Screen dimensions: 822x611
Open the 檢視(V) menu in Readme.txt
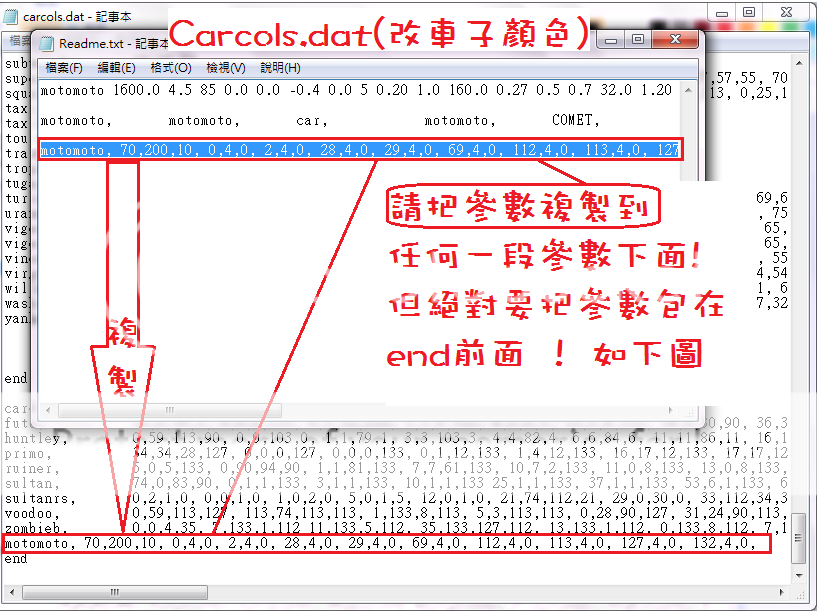(225, 68)
